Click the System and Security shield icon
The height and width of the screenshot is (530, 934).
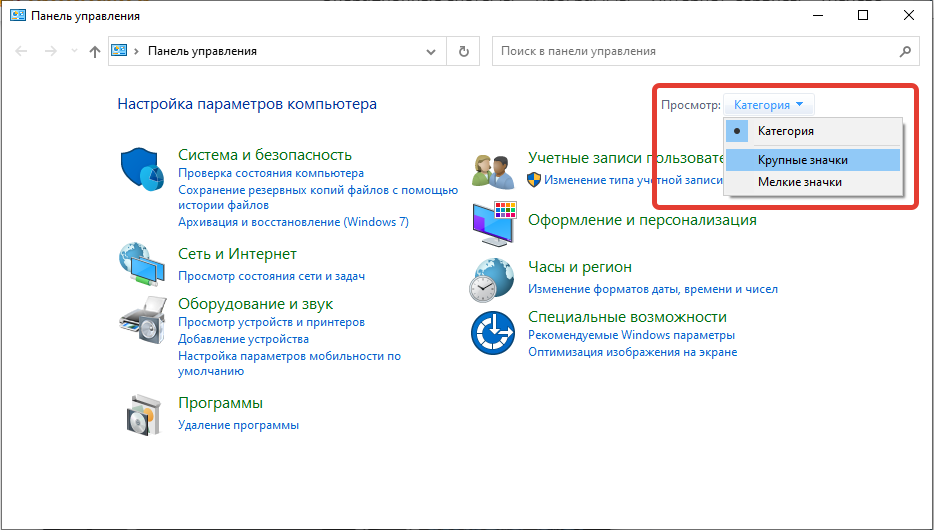[142, 170]
